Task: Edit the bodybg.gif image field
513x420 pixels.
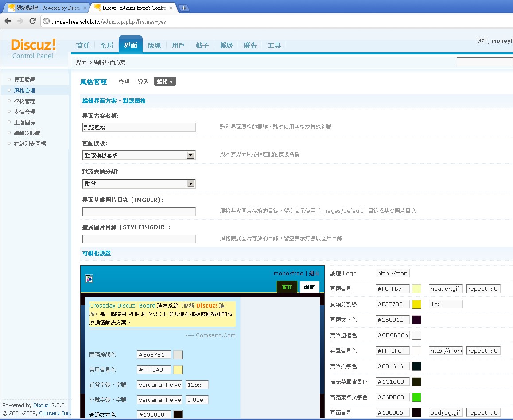Action: click(446, 412)
